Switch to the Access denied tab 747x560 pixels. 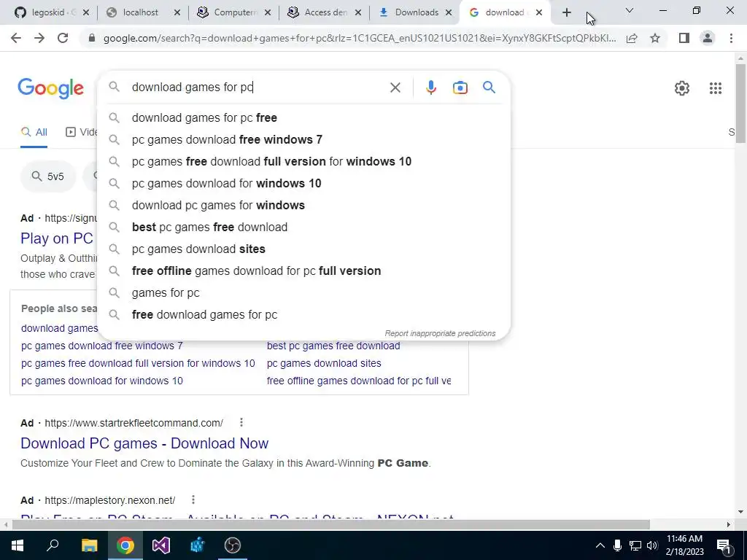(x=324, y=13)
